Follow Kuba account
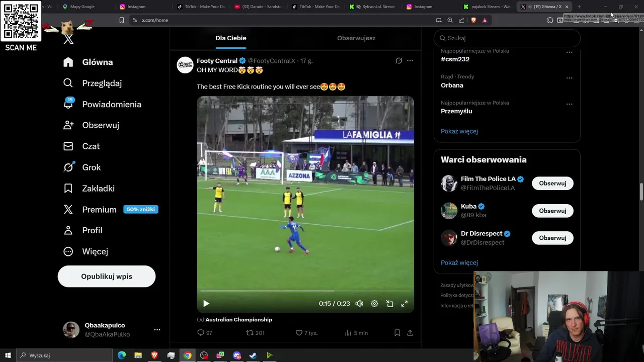 pos(552,211)
